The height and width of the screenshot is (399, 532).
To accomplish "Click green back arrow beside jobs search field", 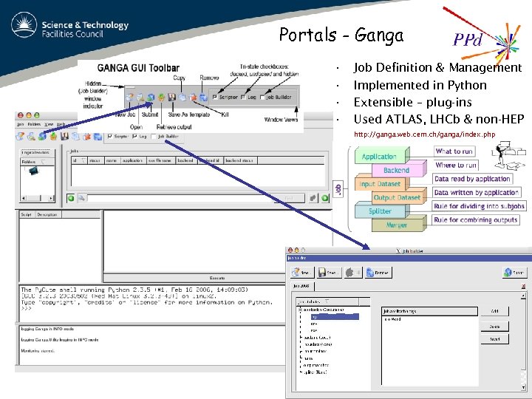I will coord(71,198).
